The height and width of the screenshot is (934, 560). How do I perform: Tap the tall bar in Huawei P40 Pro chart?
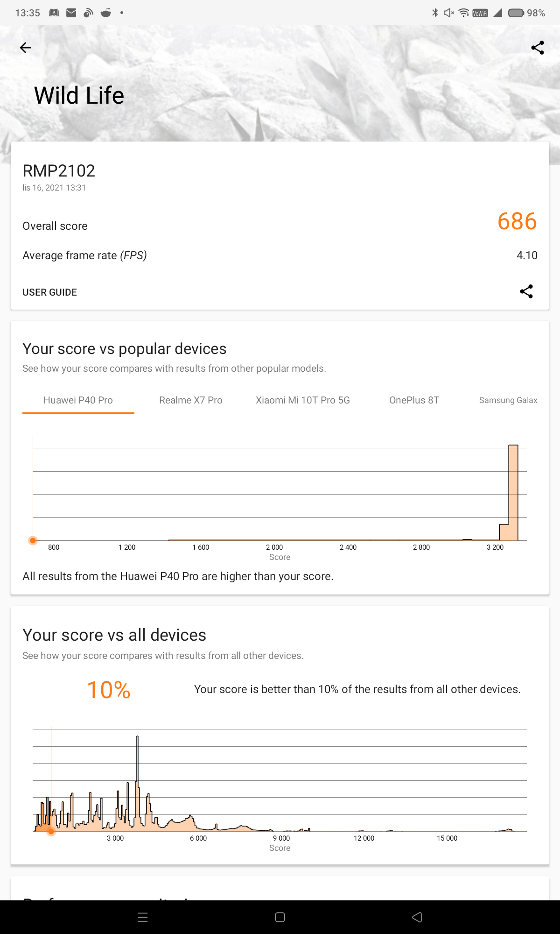pyautogui.click(x=513, y=493)
